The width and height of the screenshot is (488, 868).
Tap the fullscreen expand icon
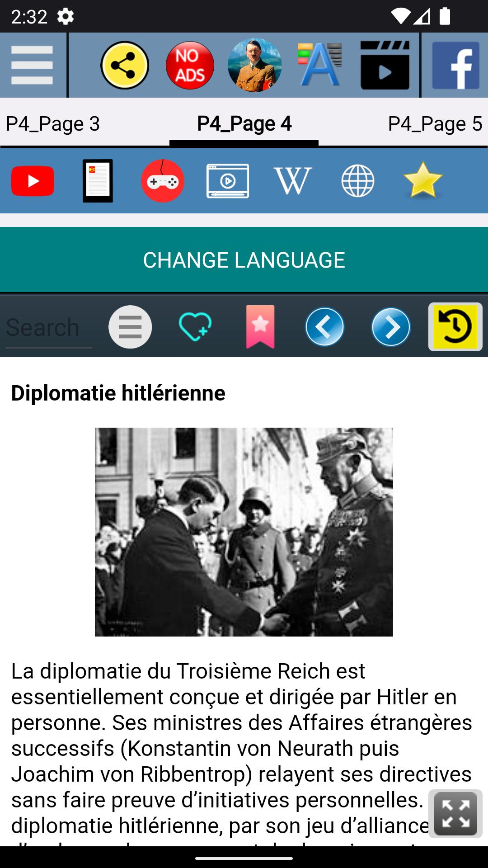pyautogui.click(x=455, y=814)
